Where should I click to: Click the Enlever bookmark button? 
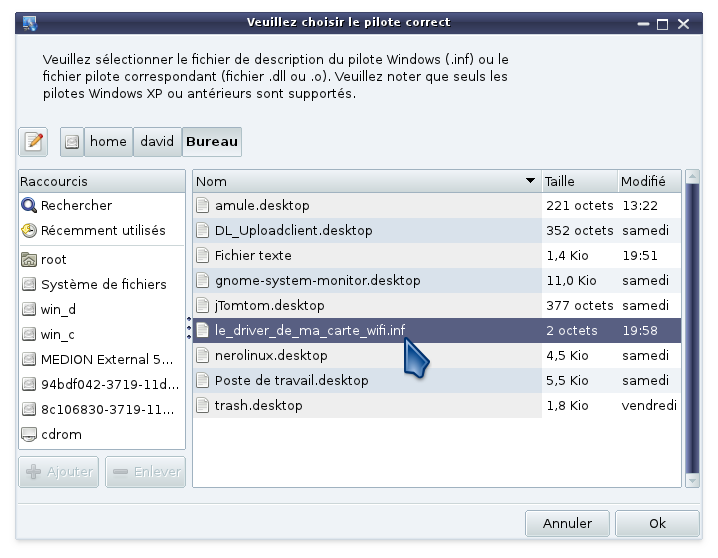[x=146, y=472]
